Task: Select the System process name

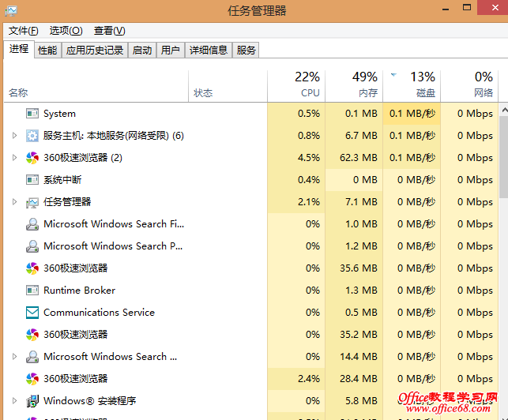Action: (59, 114)
